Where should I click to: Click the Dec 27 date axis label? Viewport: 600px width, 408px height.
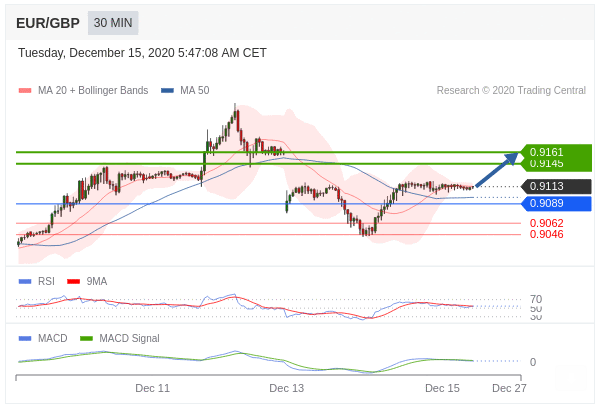509,388
